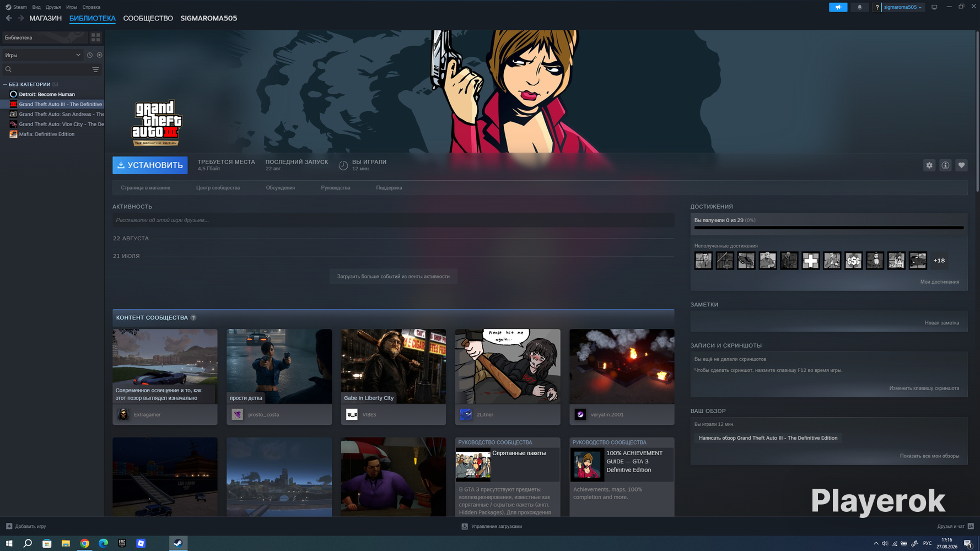The width and height of the screenshot is (980, 551).
Task: Open the Спрятанные пакеты community guide
Action: pos(508,477)
